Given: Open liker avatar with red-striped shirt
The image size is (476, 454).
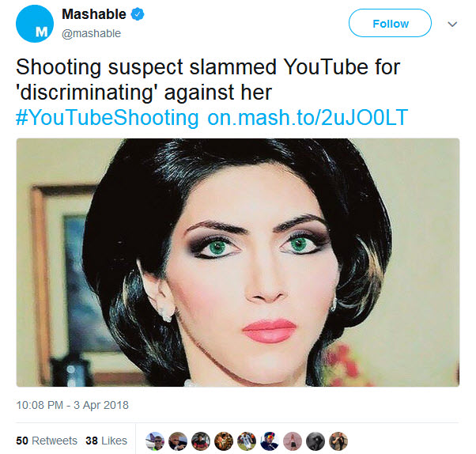Looking at the screenshot, I should point(201,441).
